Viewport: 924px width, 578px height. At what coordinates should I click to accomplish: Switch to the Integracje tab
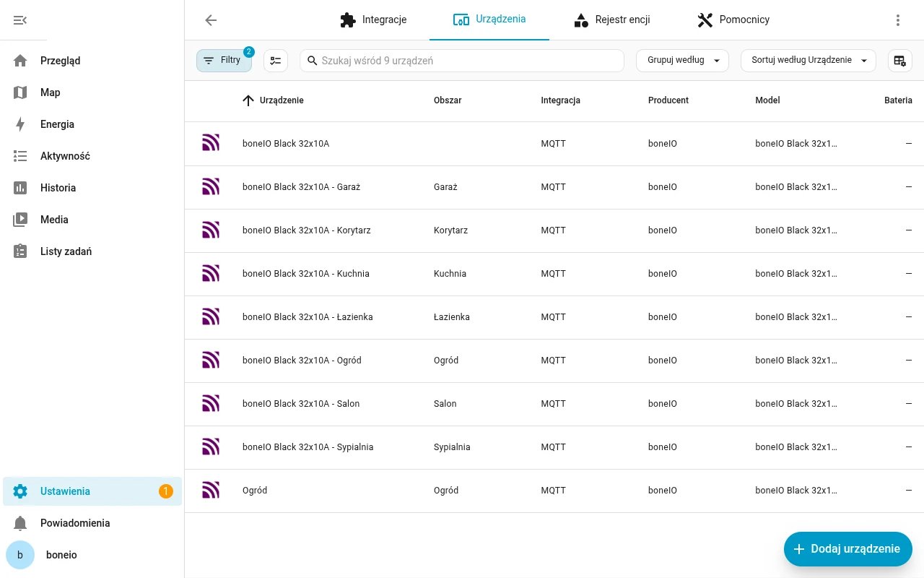[373, 20]
